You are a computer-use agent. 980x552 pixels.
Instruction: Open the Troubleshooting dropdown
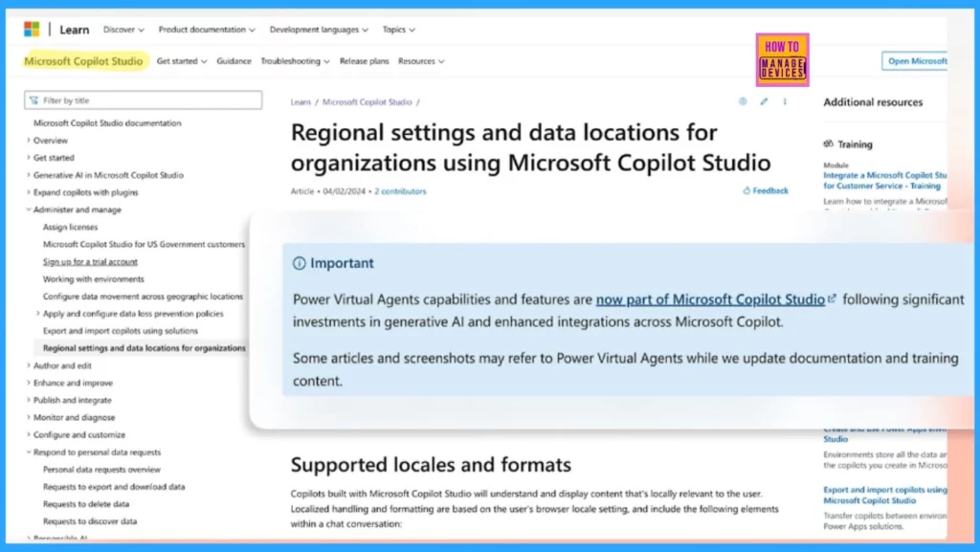295,61
